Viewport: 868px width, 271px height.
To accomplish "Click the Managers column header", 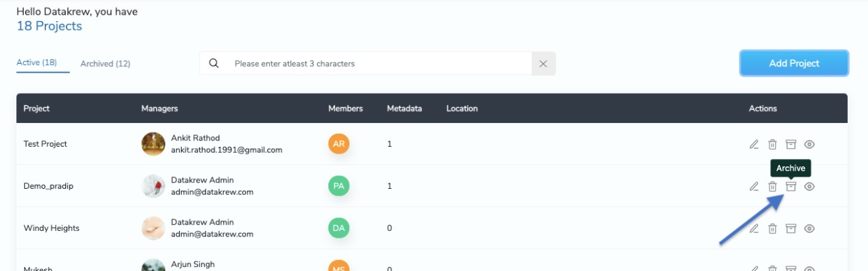I will coord(159,108).
